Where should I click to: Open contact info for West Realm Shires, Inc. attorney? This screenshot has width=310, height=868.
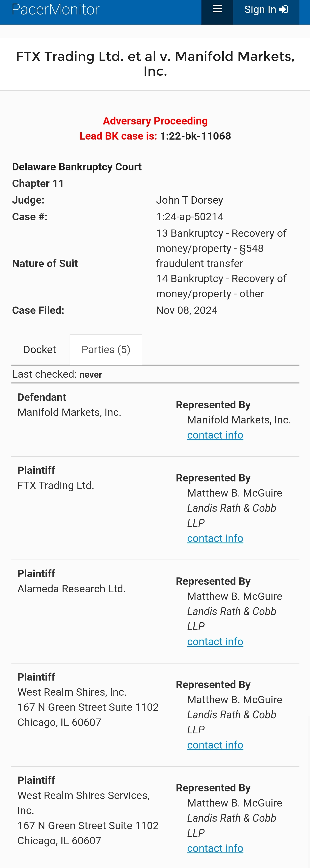coord(215,745)
